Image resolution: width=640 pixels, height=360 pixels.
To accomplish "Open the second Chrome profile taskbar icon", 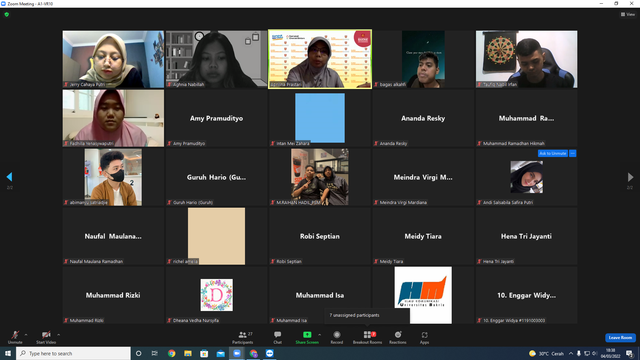I will pyautogui.click(x=253, y=353).
